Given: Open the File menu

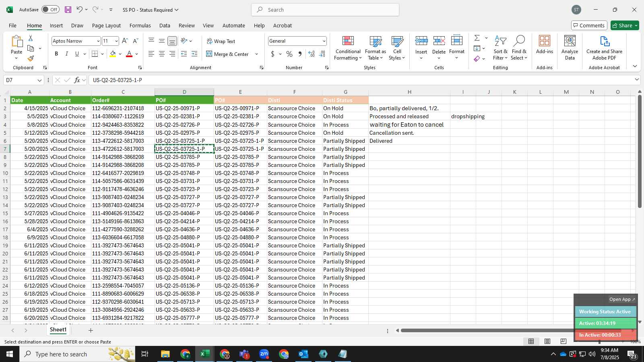Looking at the screenshot, I should (x=12, y=25).
